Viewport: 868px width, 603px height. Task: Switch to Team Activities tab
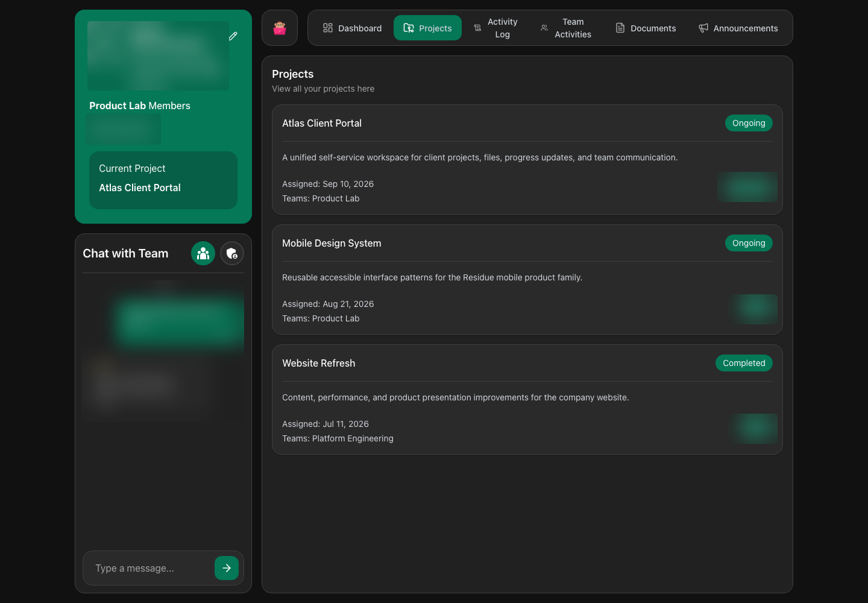[566, 28]
